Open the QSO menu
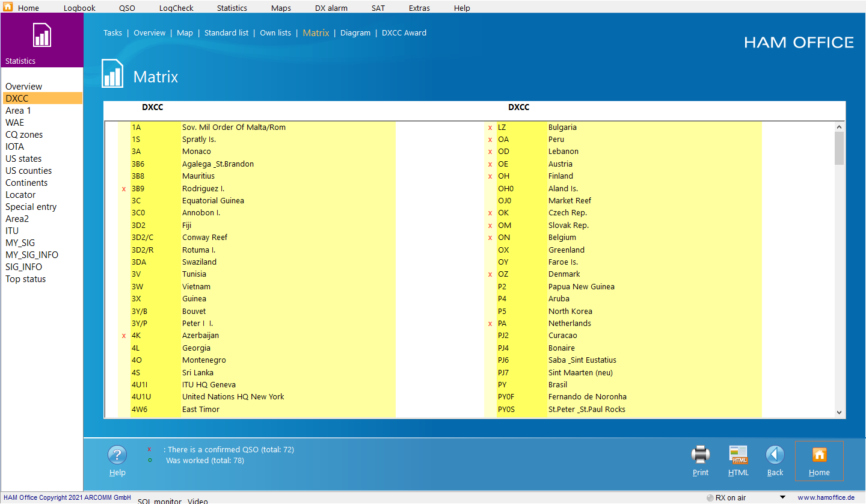 tap(127, 8)
